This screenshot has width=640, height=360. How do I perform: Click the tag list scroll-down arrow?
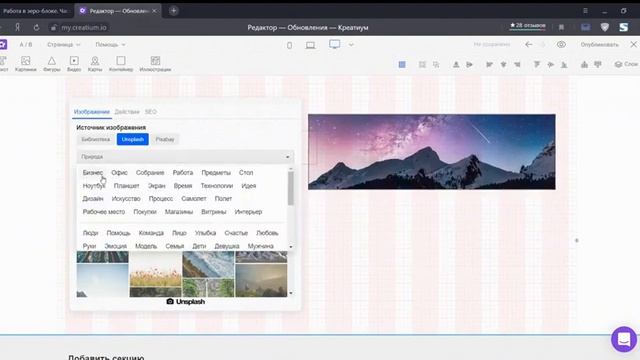click(x=291, y=247)
